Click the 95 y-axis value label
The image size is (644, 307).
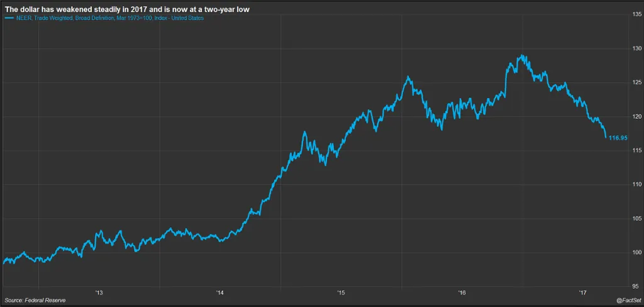(x=638, y=286)
